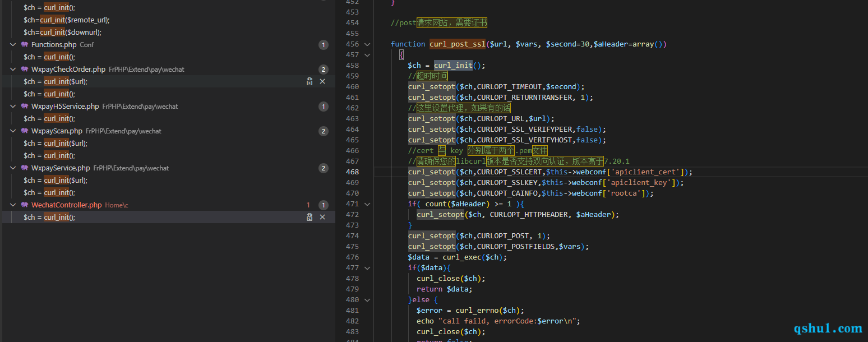Select the Functions.php file name in results
The height and width of the screenshot is (342, 868).
[54, 44]
